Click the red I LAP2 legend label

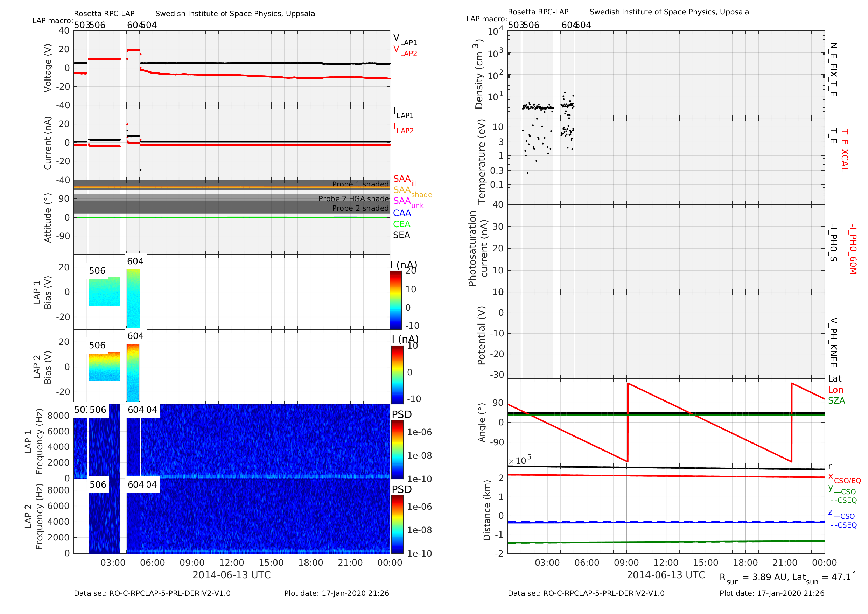404,128
